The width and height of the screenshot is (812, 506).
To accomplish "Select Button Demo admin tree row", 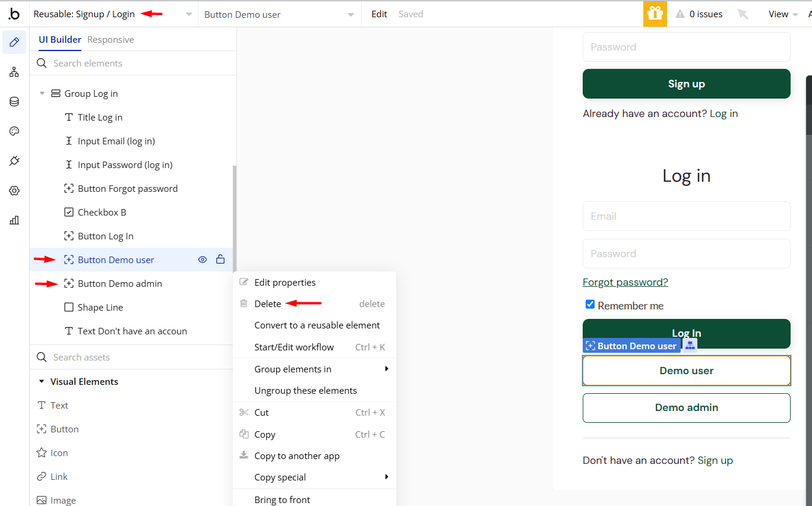I will pyautogui.click(x=131, y=283).
